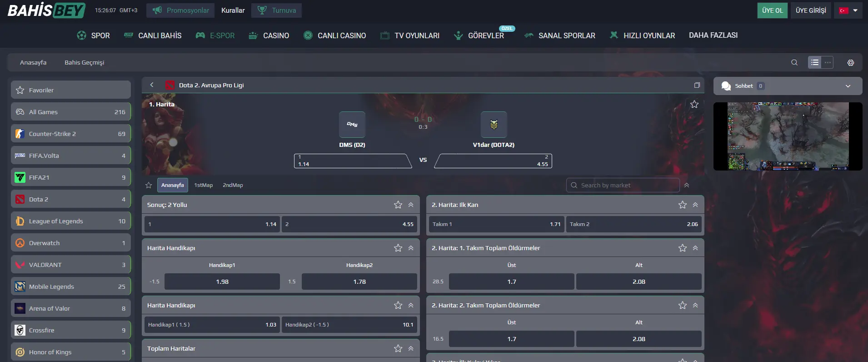
Task: Open Bahis Geçmişi tab
Action: 84,62
